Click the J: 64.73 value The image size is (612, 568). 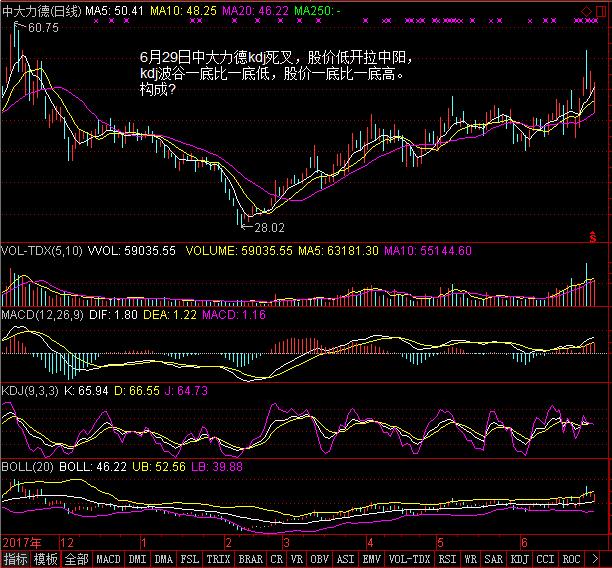[186, 391]
